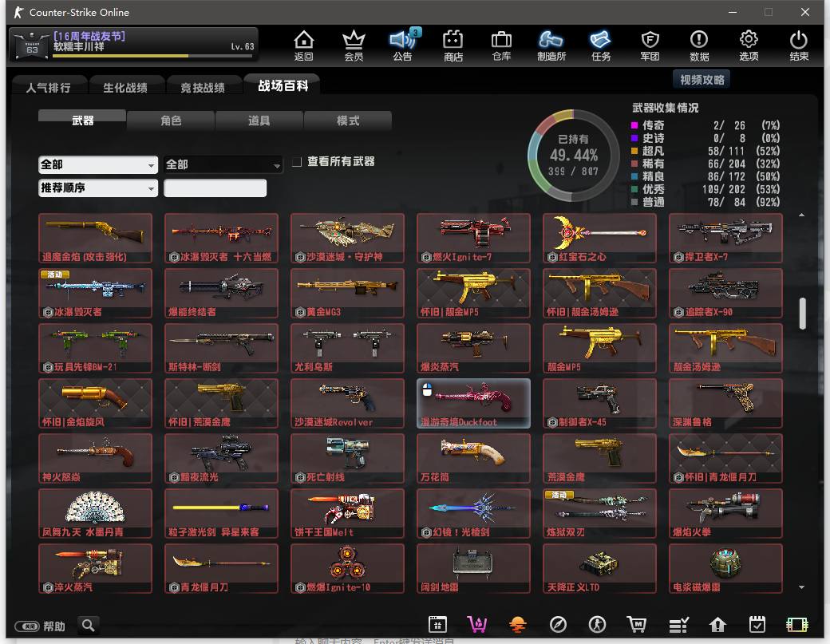
Task: Click the weapon search input field
Action: coord(215,188)
